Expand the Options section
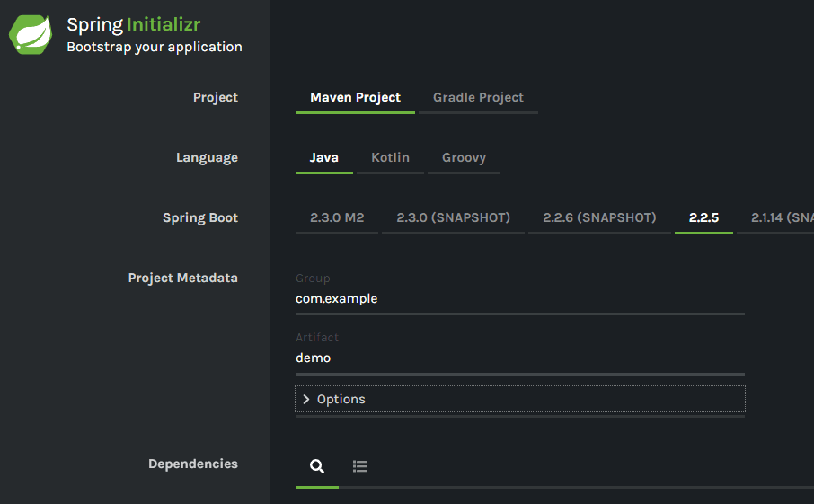Viewport: 814px width, 504px height. point(341,399)
